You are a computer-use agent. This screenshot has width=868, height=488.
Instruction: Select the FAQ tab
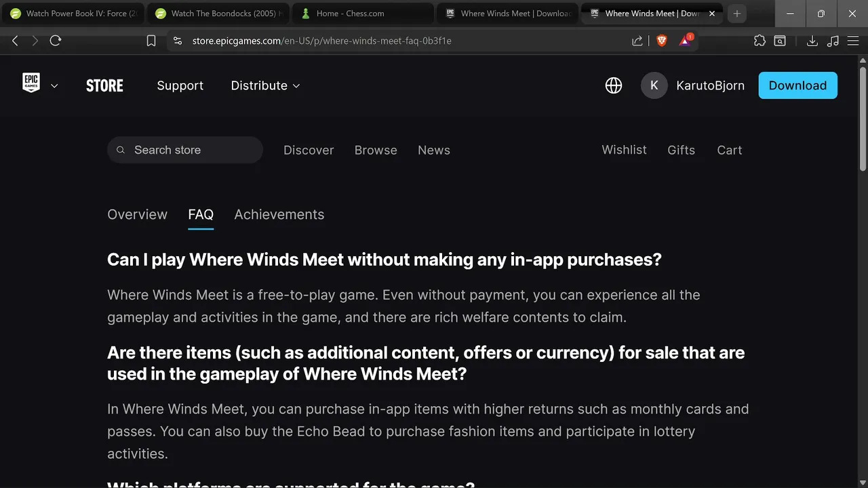(201, 214)
